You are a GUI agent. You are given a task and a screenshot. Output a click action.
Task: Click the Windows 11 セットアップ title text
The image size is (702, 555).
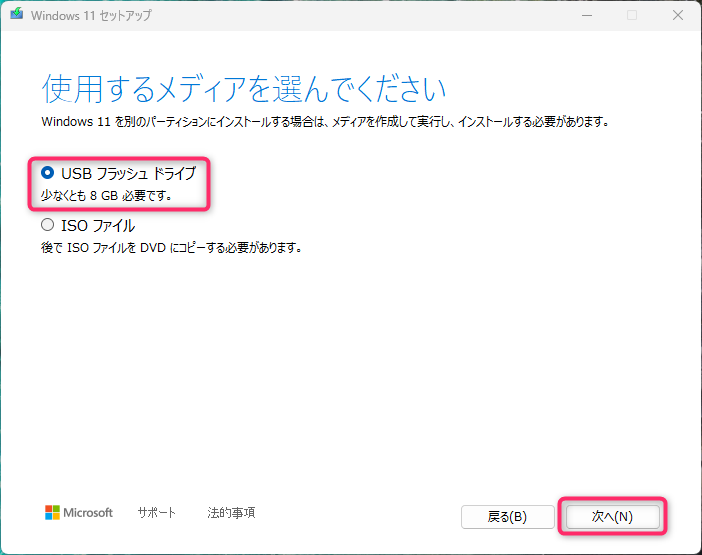tap(91, 16)
